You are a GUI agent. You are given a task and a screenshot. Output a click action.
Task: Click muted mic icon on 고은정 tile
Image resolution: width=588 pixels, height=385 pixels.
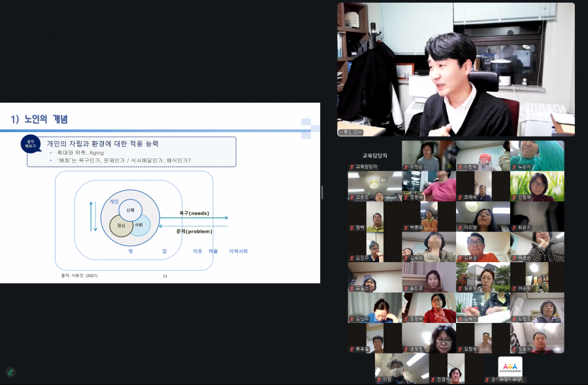point(351,197)
